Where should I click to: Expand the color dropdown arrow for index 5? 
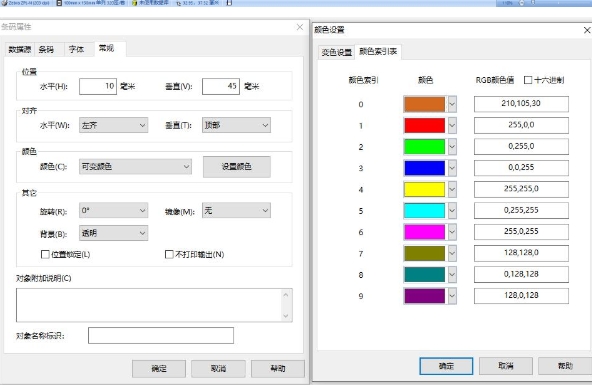pos(452,211)
